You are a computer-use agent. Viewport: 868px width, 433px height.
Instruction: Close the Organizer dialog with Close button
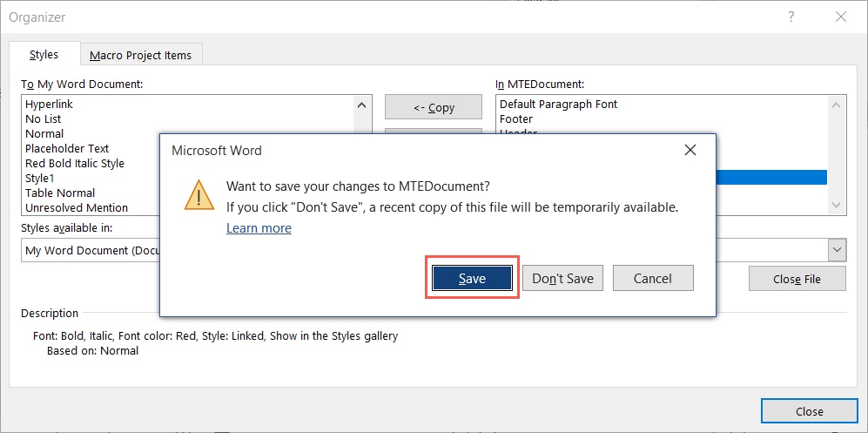pos(809,411)
